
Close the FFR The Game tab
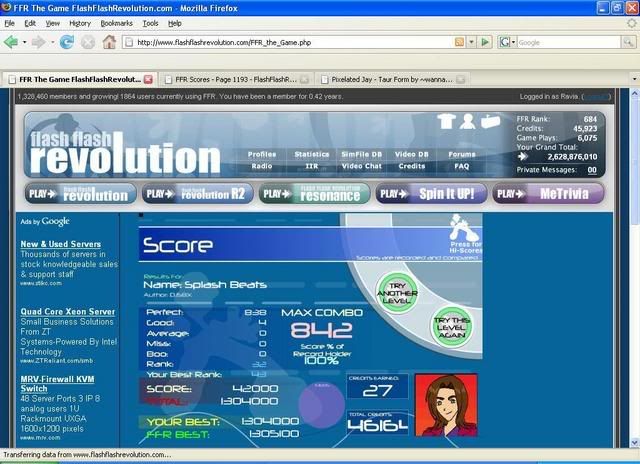[148, 78]
